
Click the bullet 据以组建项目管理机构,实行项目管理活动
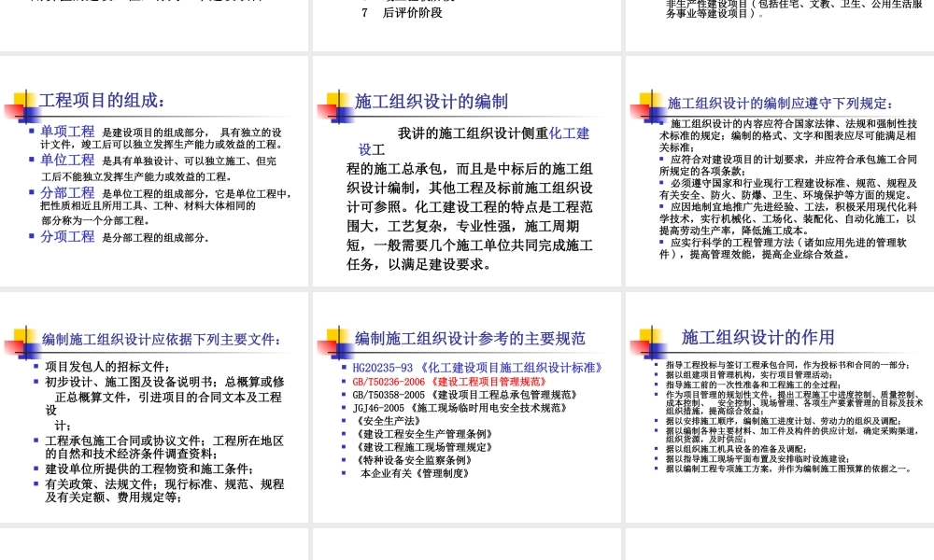point(748,375)
